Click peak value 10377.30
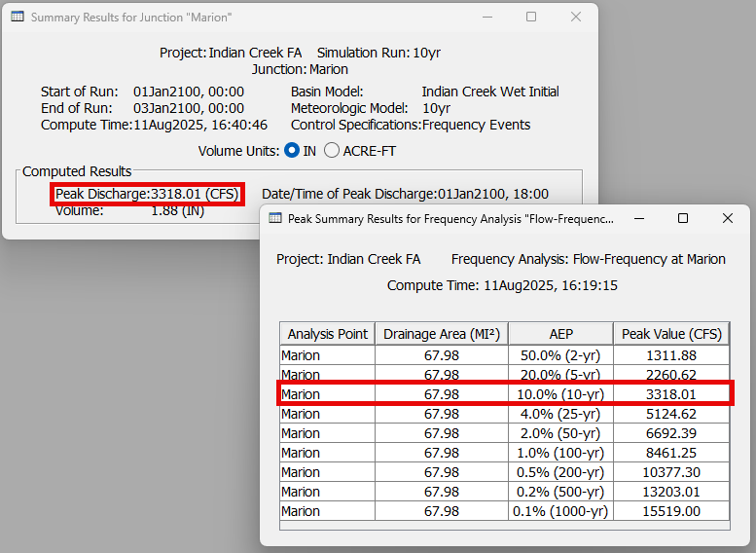 point(671,472)
